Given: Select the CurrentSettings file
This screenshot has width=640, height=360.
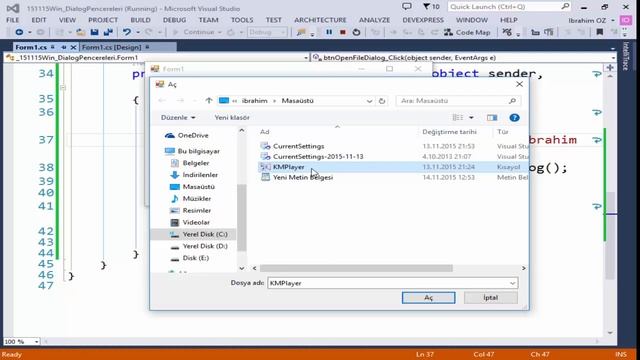Looking at the screenshot, I should pyautogui.click(x=298, y=146).
